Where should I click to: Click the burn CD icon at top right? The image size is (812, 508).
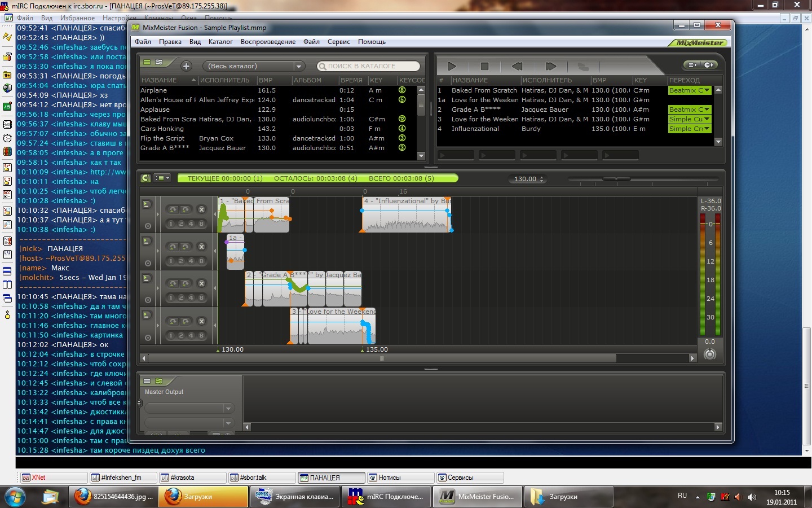[x=709, y=65]
